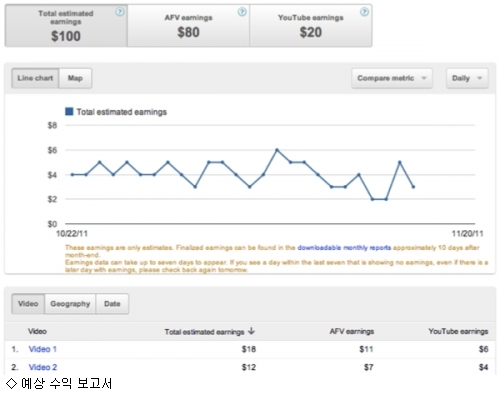Click the 10/22/11 start date label
This screenshot has height=395, width=500.
click(x=72, y=234)
